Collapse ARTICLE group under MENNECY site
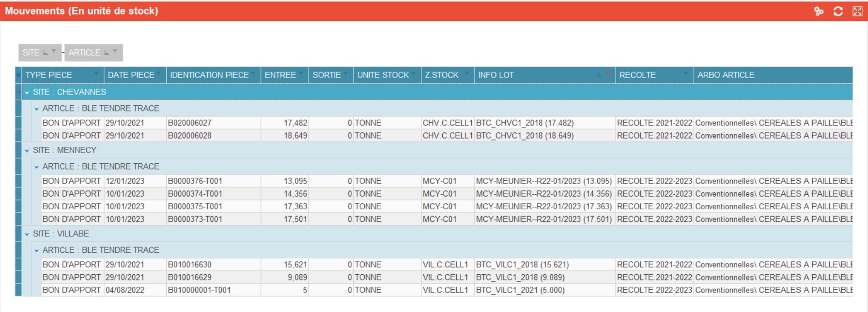The width and height of the screenshot is (868, 312). click(36, 167)
